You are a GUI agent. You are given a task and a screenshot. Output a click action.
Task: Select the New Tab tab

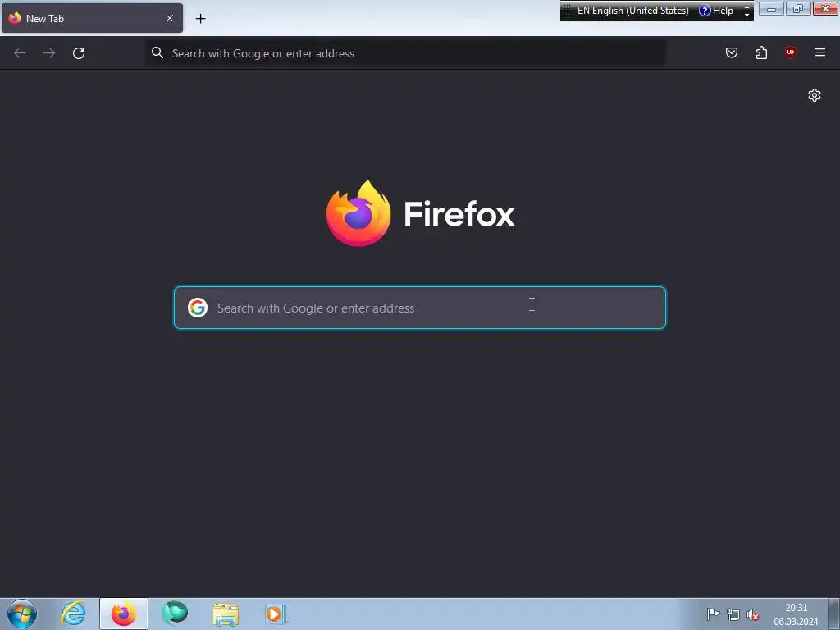(x=92, y=18)
